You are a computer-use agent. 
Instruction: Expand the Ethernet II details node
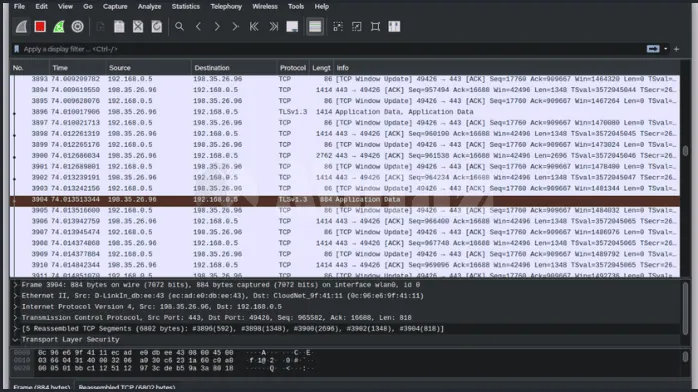click(x=15, y=296)
